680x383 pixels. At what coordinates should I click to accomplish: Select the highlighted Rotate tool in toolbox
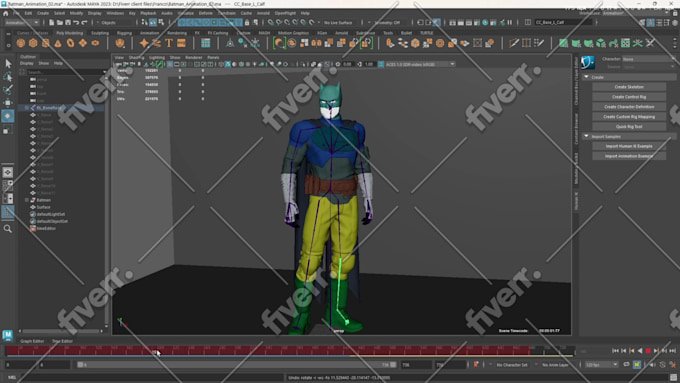tap(8, 116)
